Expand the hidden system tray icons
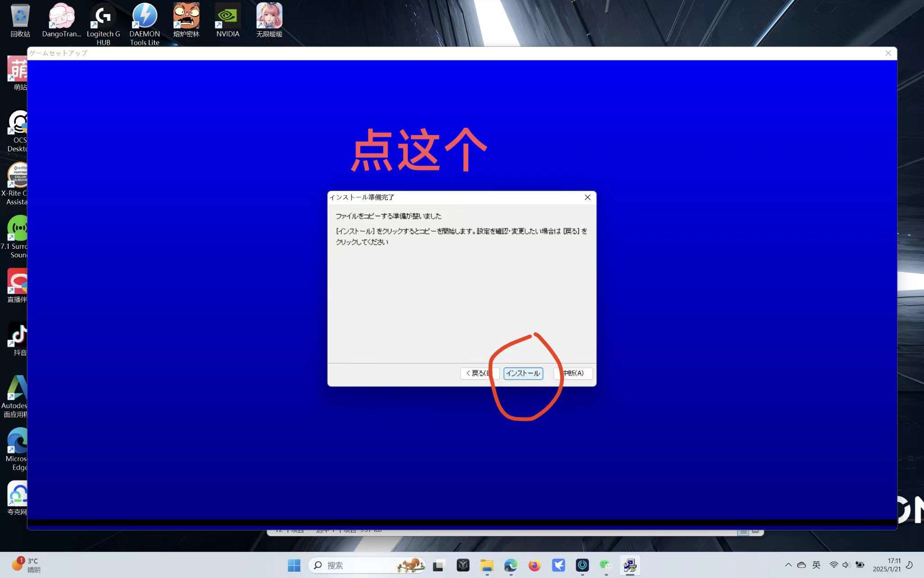This screenshot has width=924, height=578. pyautogui.click(x=788, y=565)
